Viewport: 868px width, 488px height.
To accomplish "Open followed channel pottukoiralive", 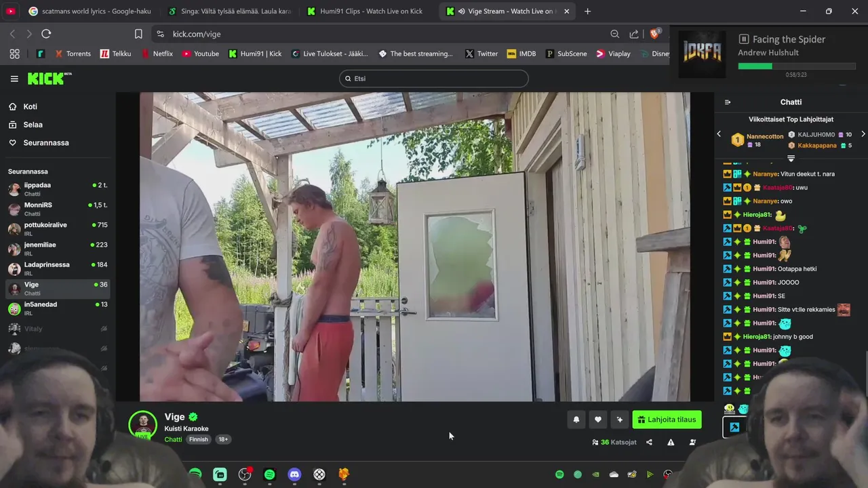I will [58, 228].
